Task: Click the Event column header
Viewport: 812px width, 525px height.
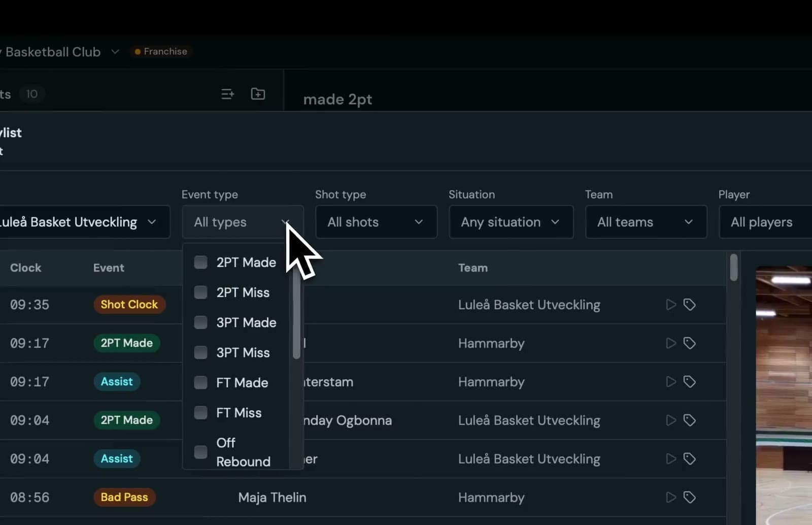Action: click(109, 268)
